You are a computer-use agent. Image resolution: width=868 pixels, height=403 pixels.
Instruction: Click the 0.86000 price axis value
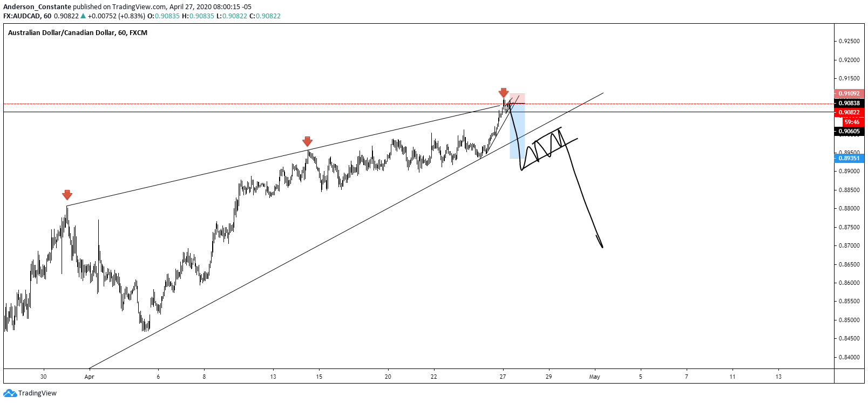pos(849,283)
